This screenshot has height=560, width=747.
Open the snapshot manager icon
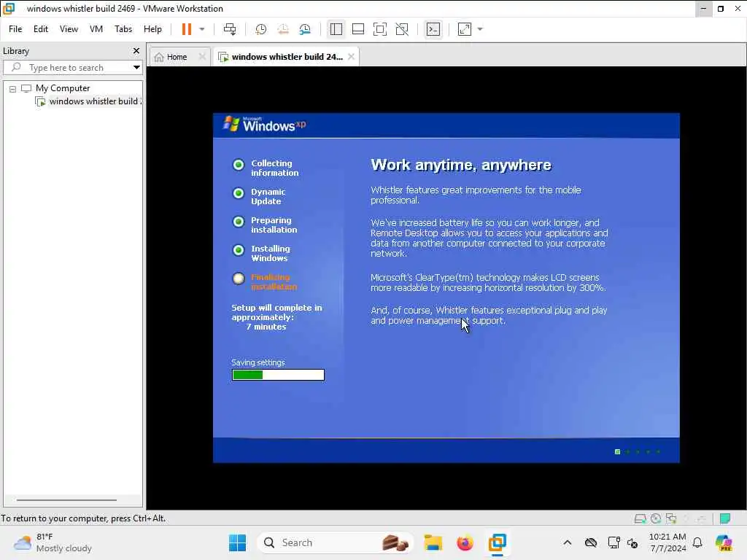pos(305,29)
